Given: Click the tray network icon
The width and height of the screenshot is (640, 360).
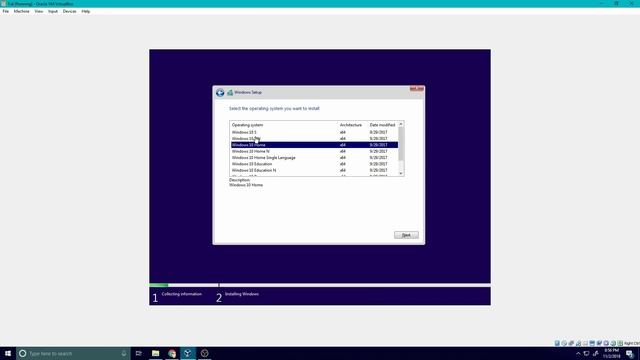Looking at the screenshot, I should pyautogui.click(x=587, y=353).
